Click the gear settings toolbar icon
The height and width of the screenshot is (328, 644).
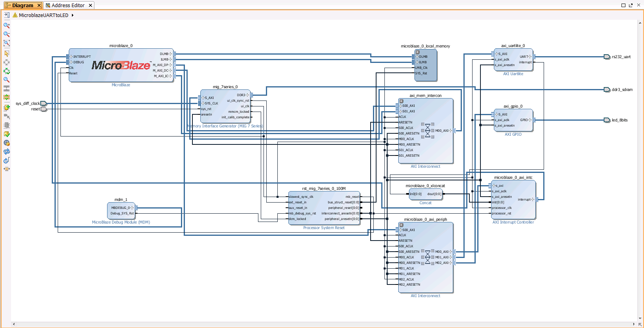[x=6, y=143]
